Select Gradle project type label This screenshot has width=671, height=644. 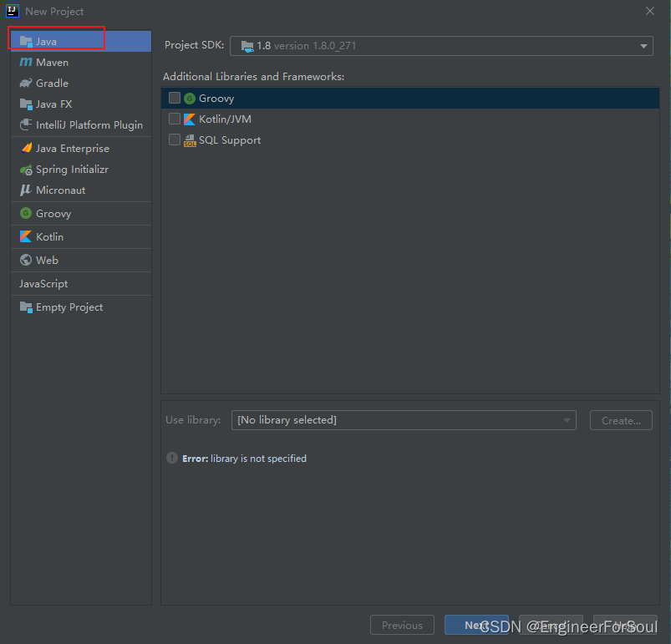(x=52, y=83)
